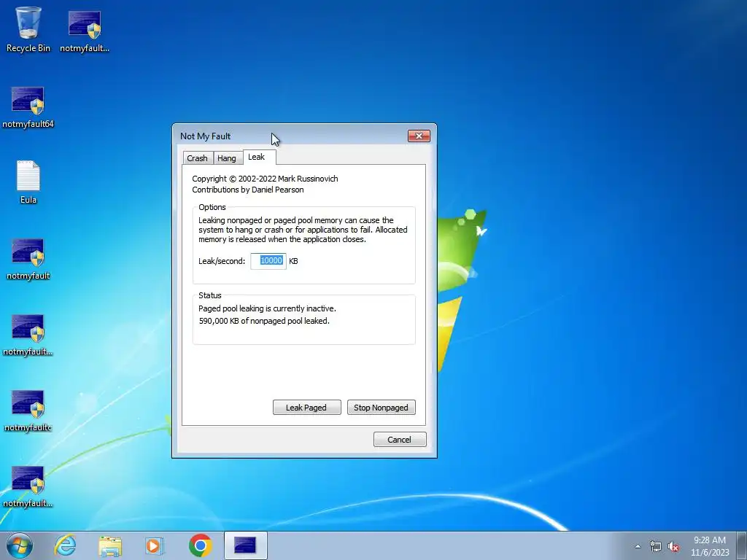
Task: Open the Recycle Bin desktop icon
Action: (28, 28)
